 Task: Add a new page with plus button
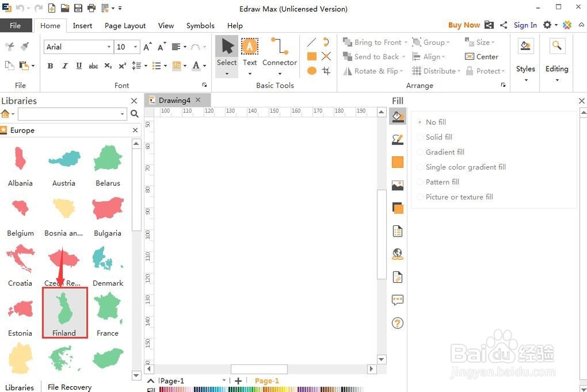238,381
